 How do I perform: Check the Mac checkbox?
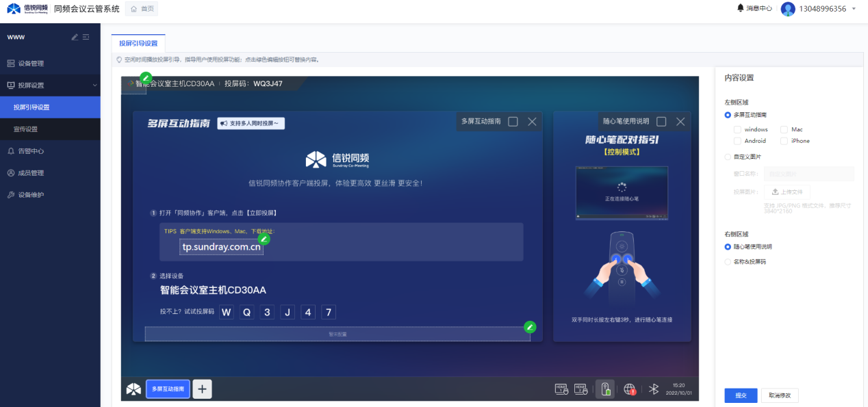[784, 129]
